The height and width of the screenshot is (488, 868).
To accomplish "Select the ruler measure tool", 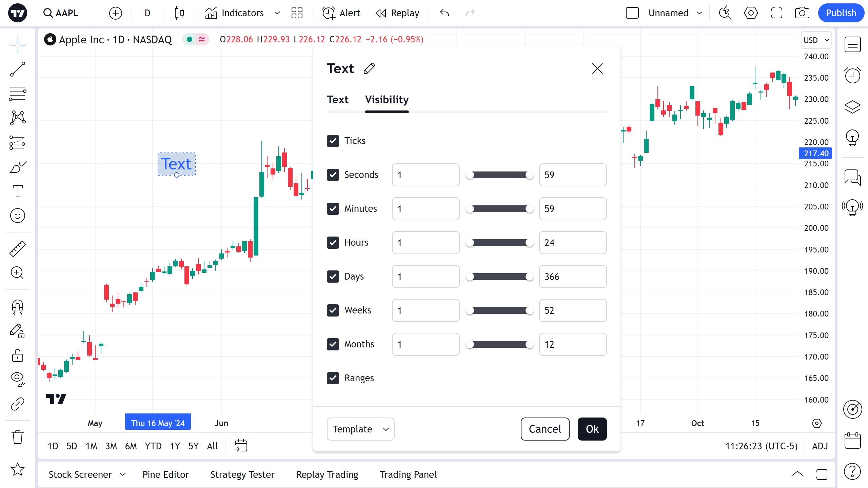I will [x=18, y=248].
